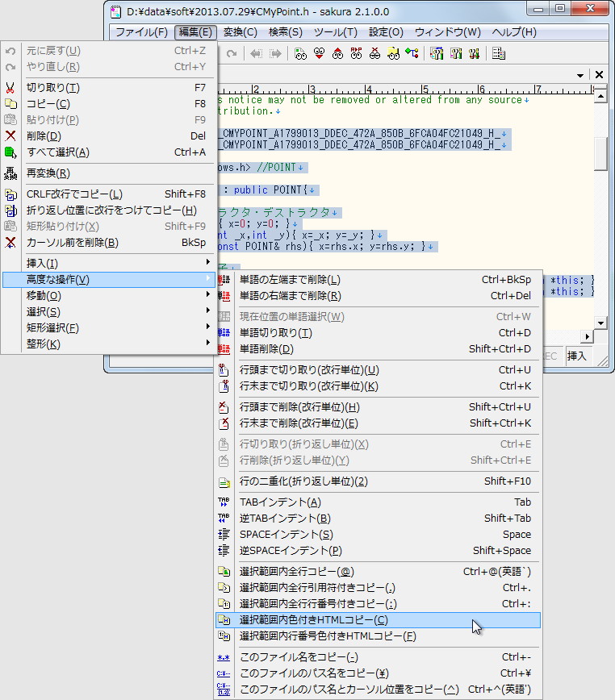Choose 選択範囲内色付きHTMLコピー(C)
The image size is (615, 700).
[378, 619]
